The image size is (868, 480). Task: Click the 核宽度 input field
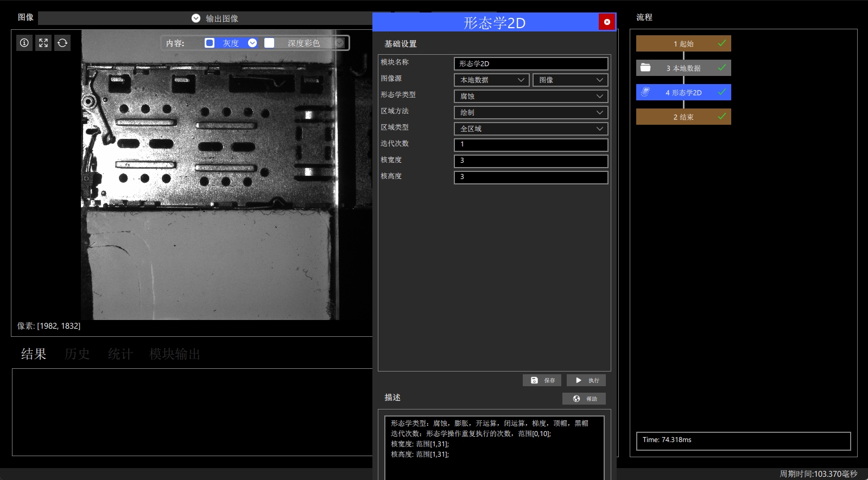pyautogui.click(x=531, y=161)
